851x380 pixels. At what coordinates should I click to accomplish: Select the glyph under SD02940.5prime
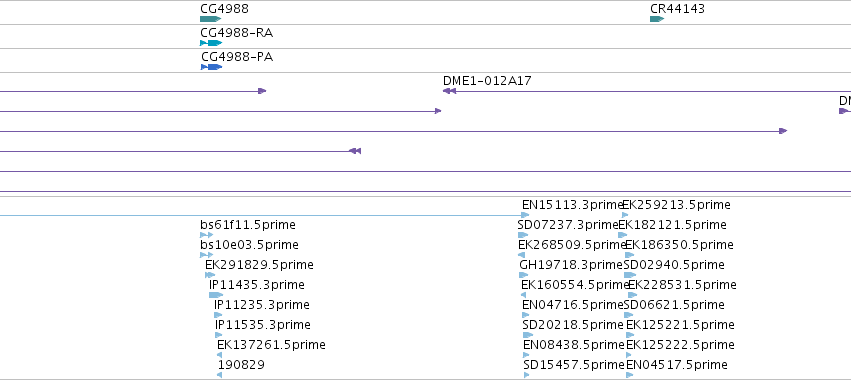630,275
